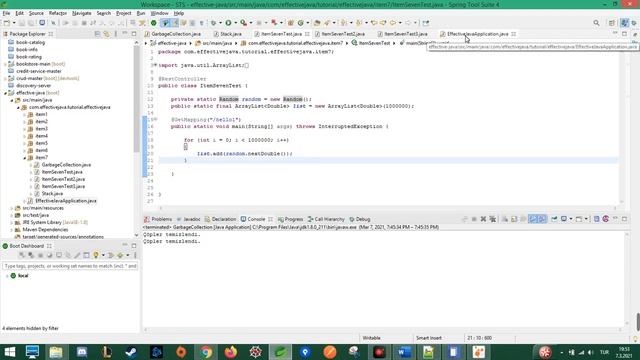Switch to EffectiveJavaApplication.java editor tab
This screenshot has height=360, width=640.
477,34
